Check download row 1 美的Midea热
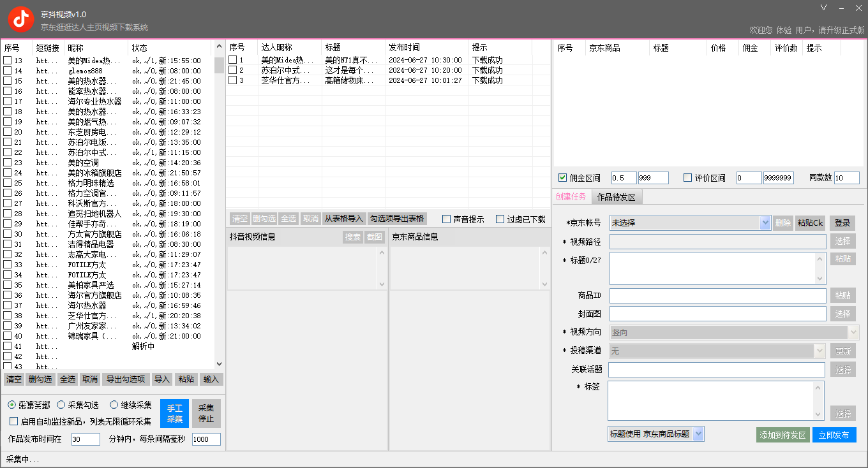The width and height of the screenshot is (868, 468). click(233, 60)
